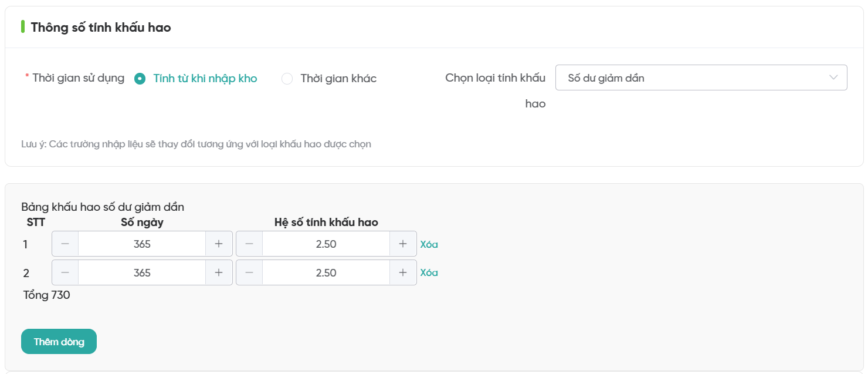Increase Số ngày value in row 1
868x374 pixels.
click(x=219, y=244)
